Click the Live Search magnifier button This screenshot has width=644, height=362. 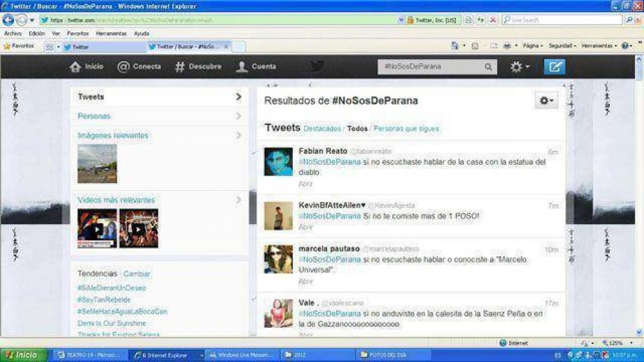tap(629, 20)
